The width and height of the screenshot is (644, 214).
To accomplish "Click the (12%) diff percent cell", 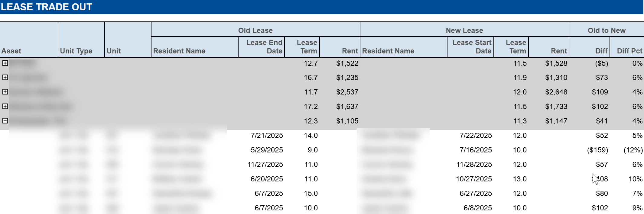I will [633, 150].
